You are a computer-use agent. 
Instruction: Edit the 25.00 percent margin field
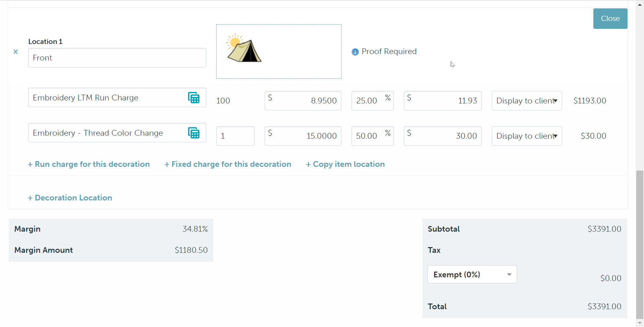[367, 101]
